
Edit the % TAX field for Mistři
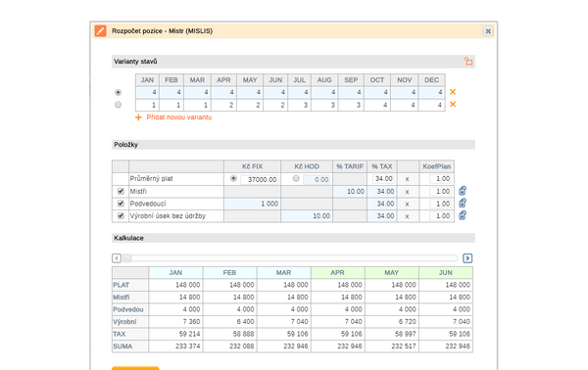382,192
